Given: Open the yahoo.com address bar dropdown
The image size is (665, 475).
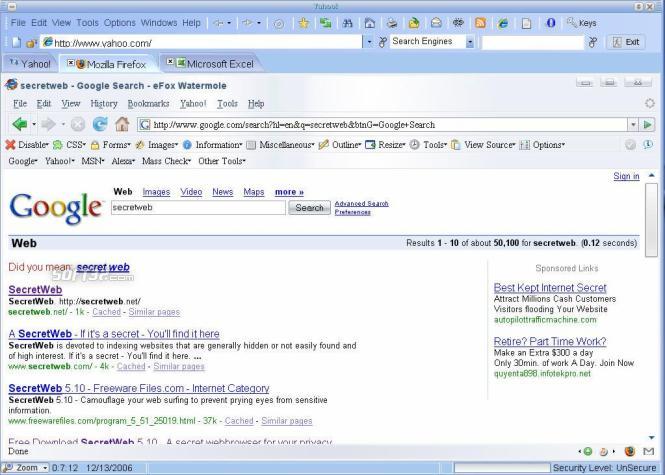Looking at the screenshot, I should pyautogui.click(x=369, y=42).
